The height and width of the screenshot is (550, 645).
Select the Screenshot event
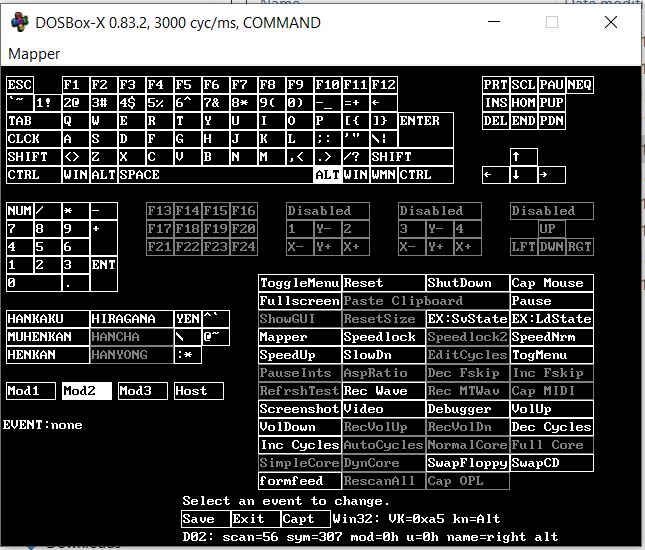300,409
